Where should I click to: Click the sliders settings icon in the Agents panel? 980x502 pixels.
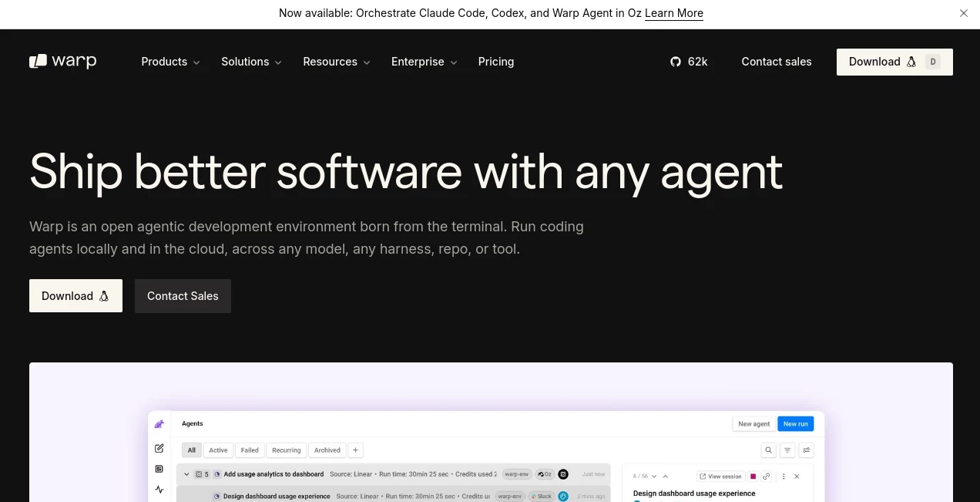(807, 450)
